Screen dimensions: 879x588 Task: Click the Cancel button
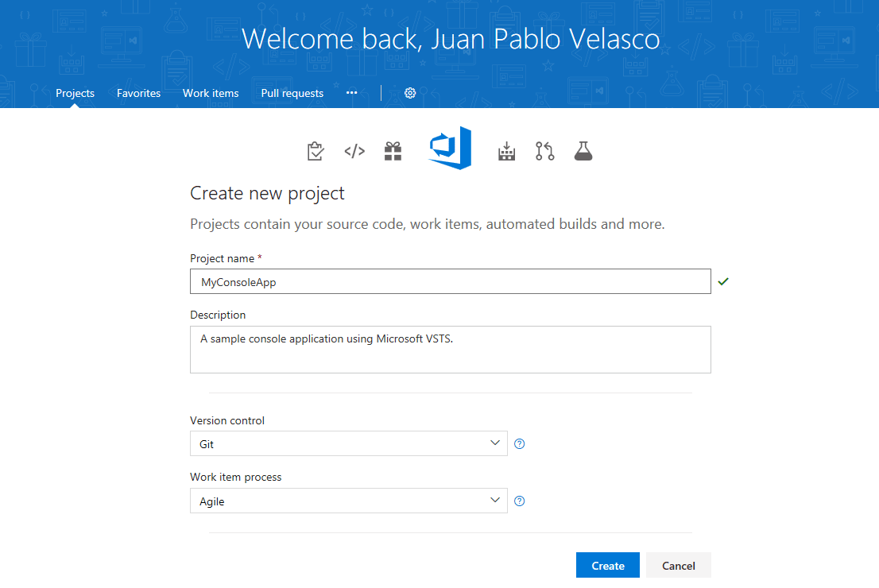click(x=678, y=565)
